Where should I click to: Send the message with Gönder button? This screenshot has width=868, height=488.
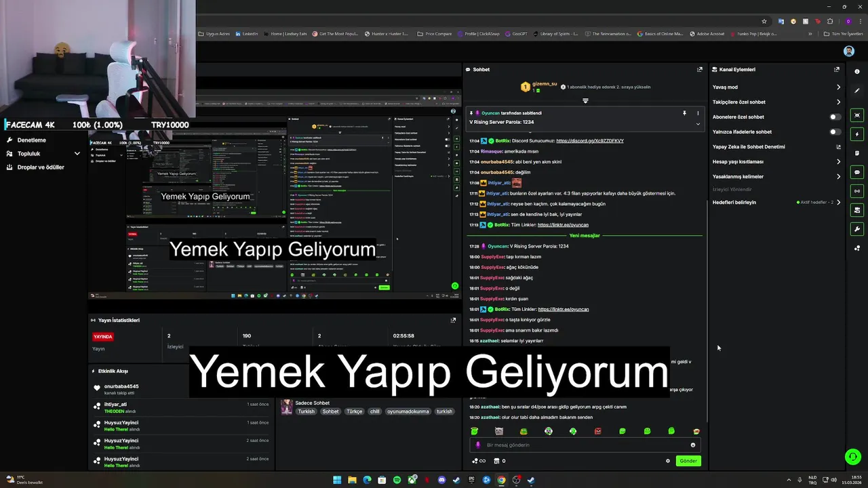688,461
